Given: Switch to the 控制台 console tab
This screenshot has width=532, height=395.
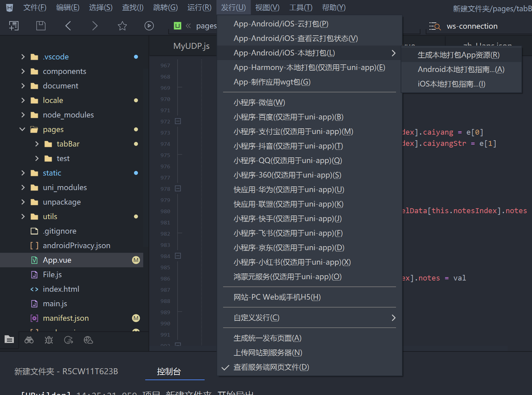Looking at the screenshot, I should tap(169, 372).
